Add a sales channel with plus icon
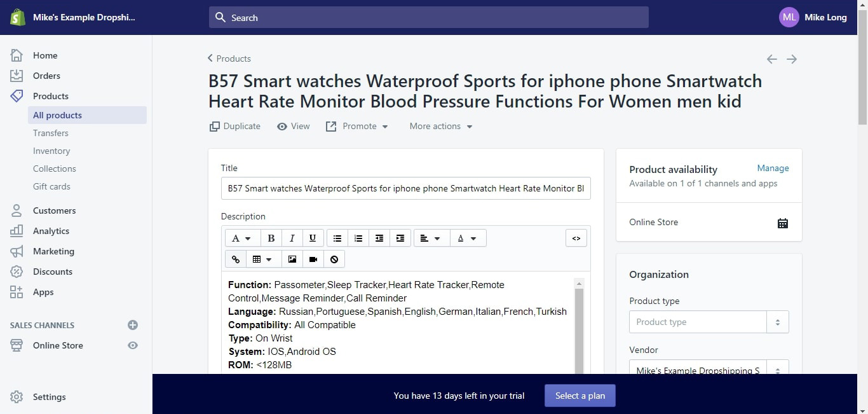Viewport: 868px width, 414px height. click(x=133, y=325)
